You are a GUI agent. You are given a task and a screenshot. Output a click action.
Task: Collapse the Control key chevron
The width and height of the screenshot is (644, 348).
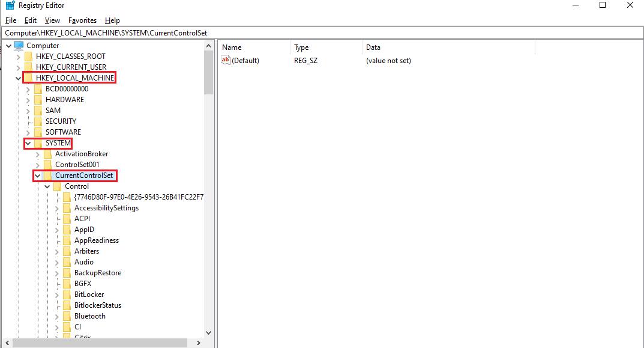47,186
